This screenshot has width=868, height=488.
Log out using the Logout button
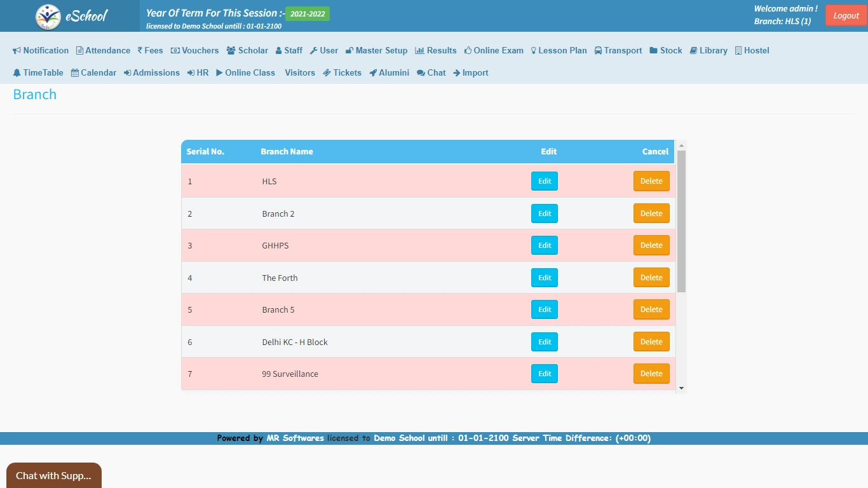pyautogui.click(x=846, y=16)
